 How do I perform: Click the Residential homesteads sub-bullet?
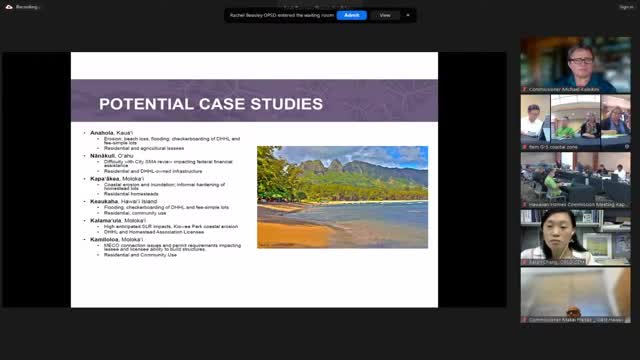pyautogui.click(x=131, y=194)
